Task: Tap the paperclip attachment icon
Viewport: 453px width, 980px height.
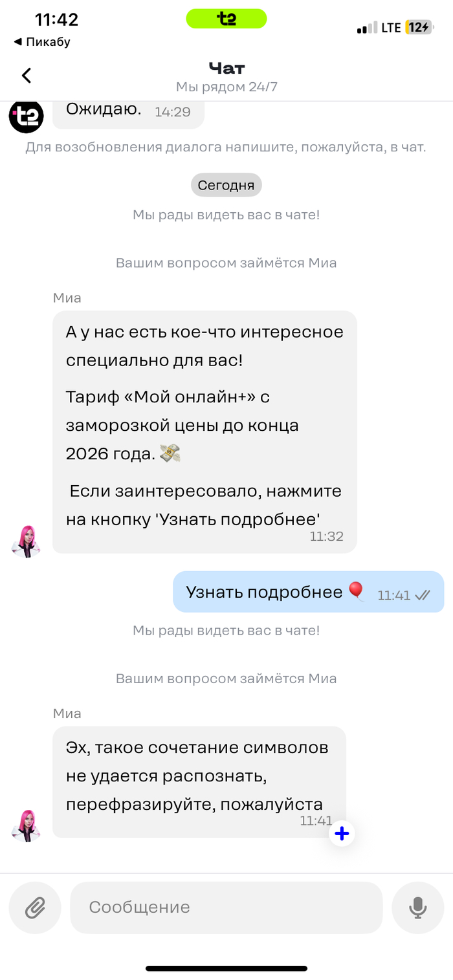Action: pos(35,908)
